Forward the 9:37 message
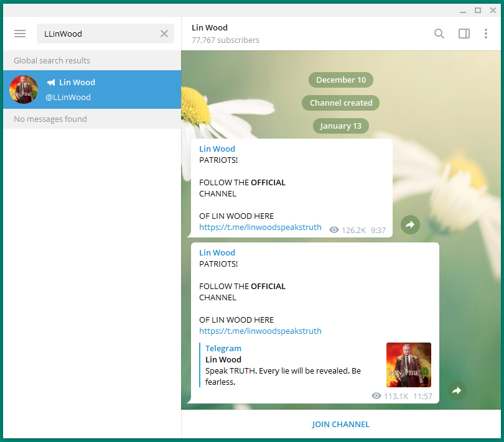This screenshot has width=504, height=442. (x=410, y=224)
